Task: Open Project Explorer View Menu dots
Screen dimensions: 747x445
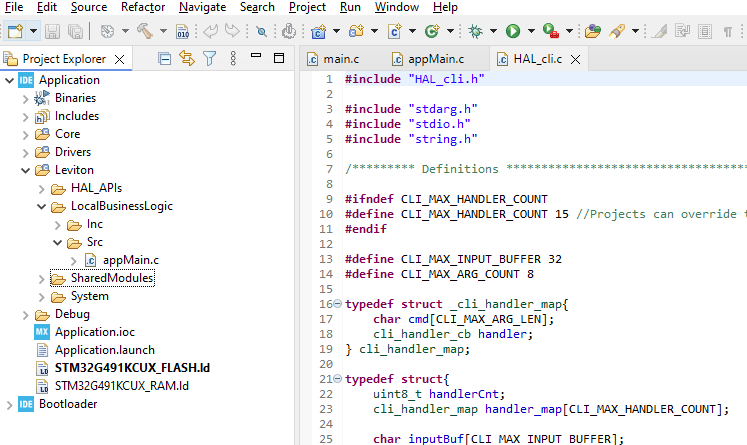Action: click(233, 59)
